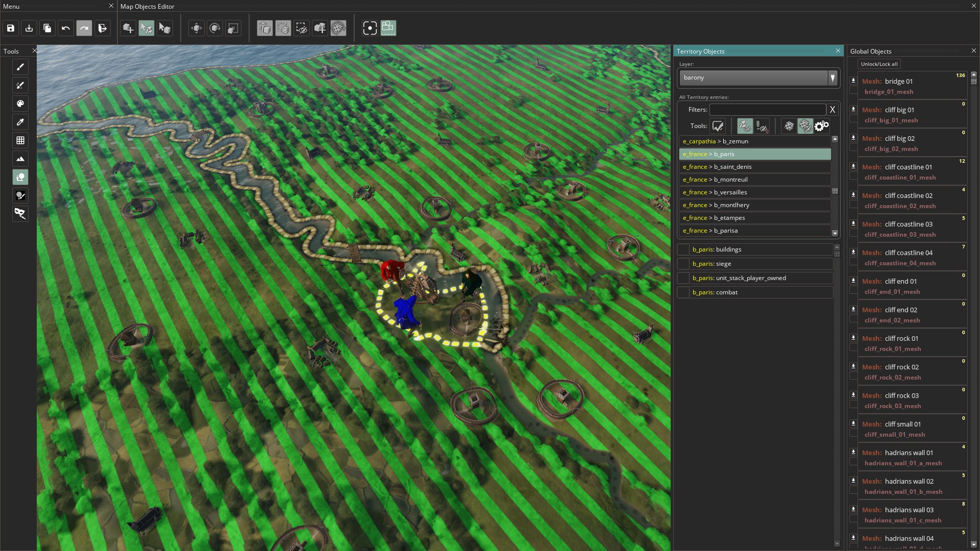980x551 pixels.
Task: Click the territory list scroll-down arrow
Action: click(x=835, y=233)
